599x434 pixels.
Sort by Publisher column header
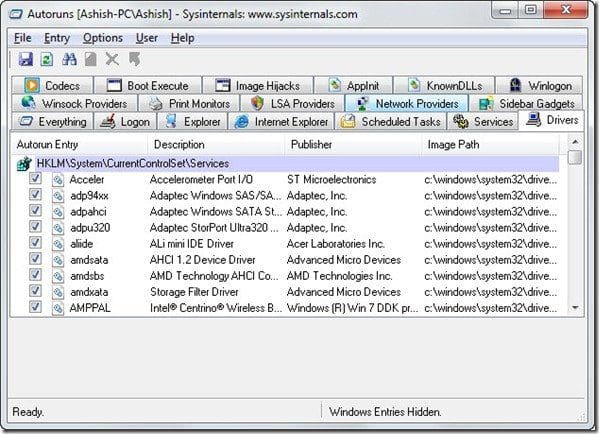(353, 145)
